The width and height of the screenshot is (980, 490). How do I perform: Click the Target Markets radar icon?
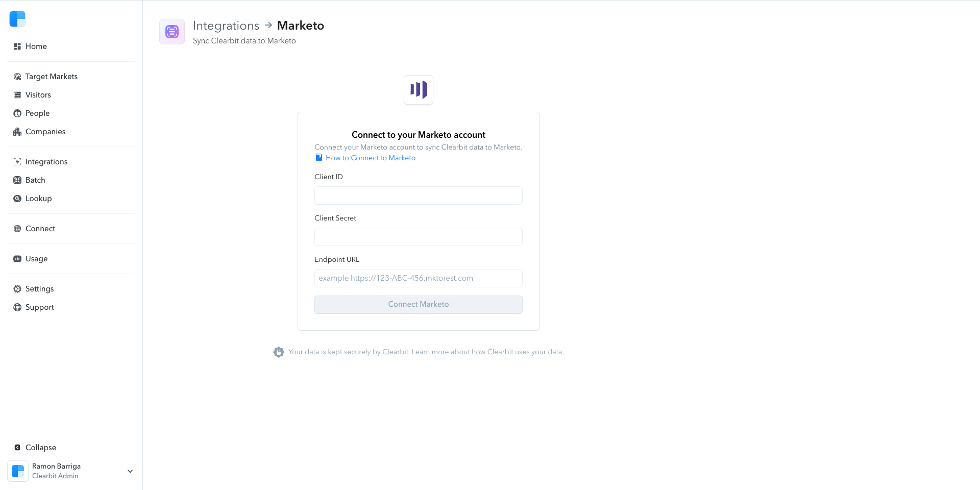tap(17, 77)
